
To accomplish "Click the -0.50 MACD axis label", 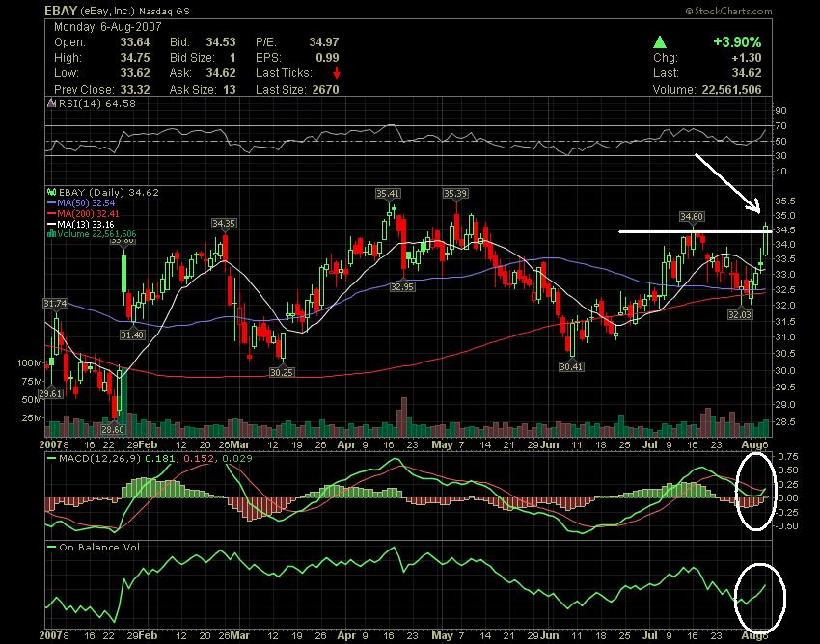I will coord(787,526).
